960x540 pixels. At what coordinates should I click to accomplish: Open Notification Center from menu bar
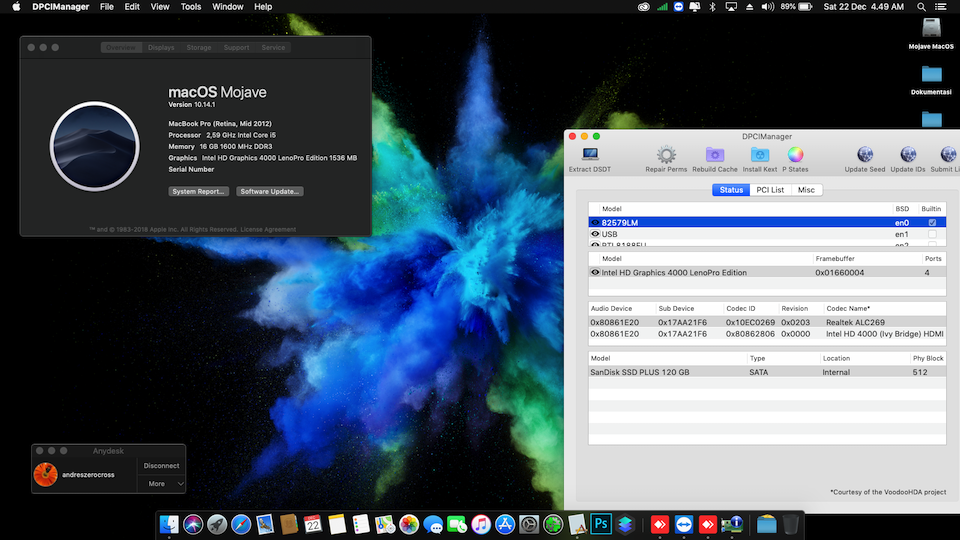[940, 7]
